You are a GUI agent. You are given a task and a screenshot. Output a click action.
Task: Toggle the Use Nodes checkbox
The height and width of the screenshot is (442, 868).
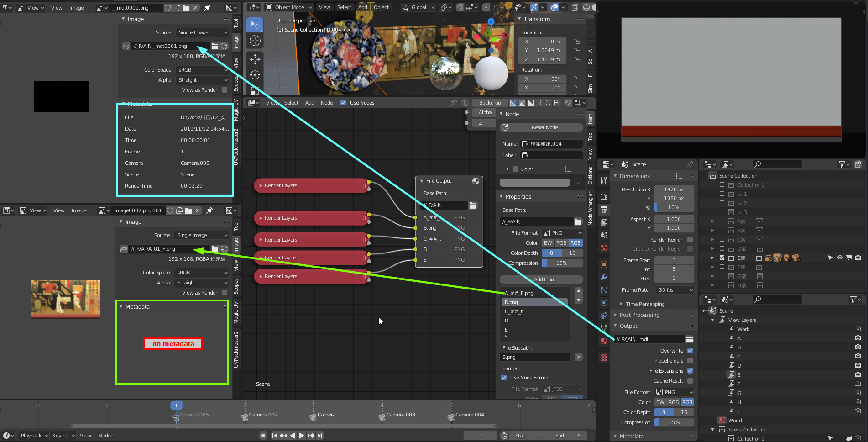click(x=343, y=103)
